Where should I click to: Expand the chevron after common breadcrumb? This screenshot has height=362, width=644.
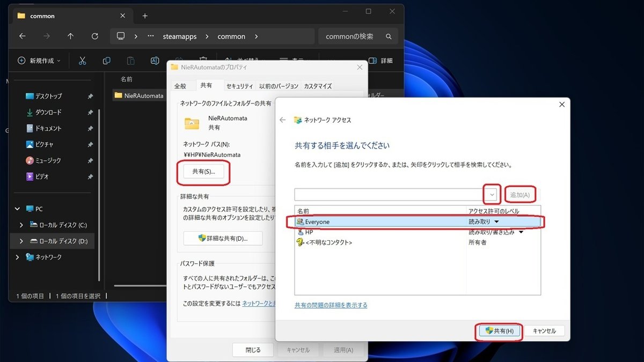257,36
